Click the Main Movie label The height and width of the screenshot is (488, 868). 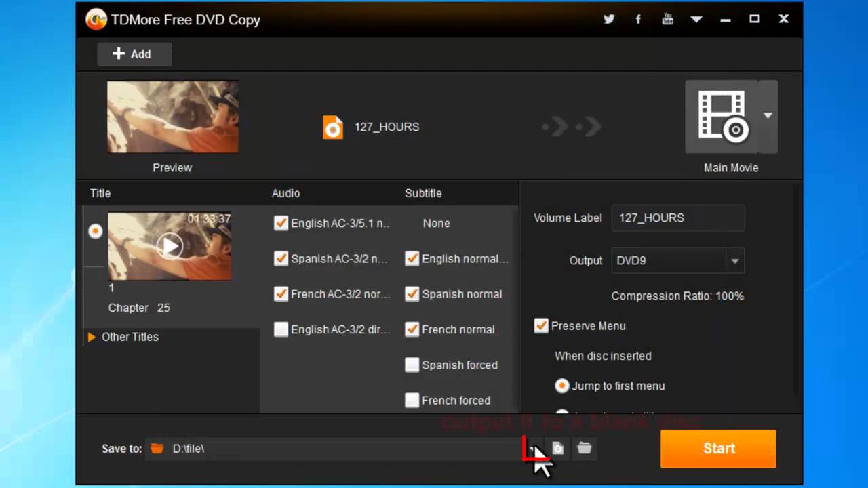click(731, 168)
